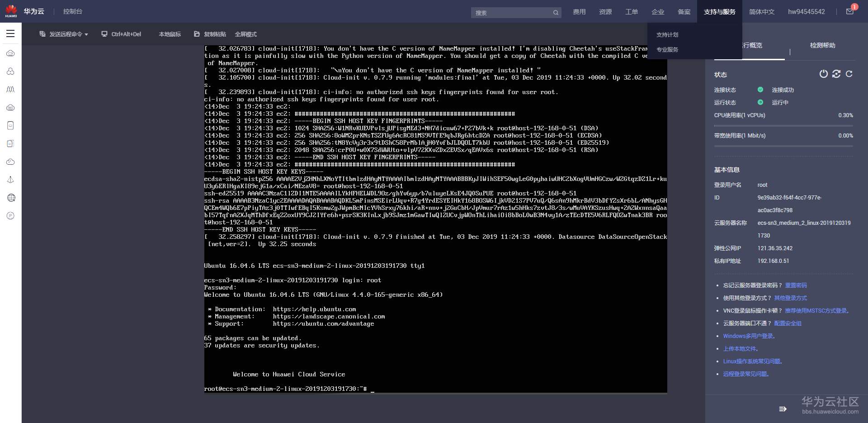
Task: Click the Ctrl+Alt+Del monitor icon
Action: (104, 34)
